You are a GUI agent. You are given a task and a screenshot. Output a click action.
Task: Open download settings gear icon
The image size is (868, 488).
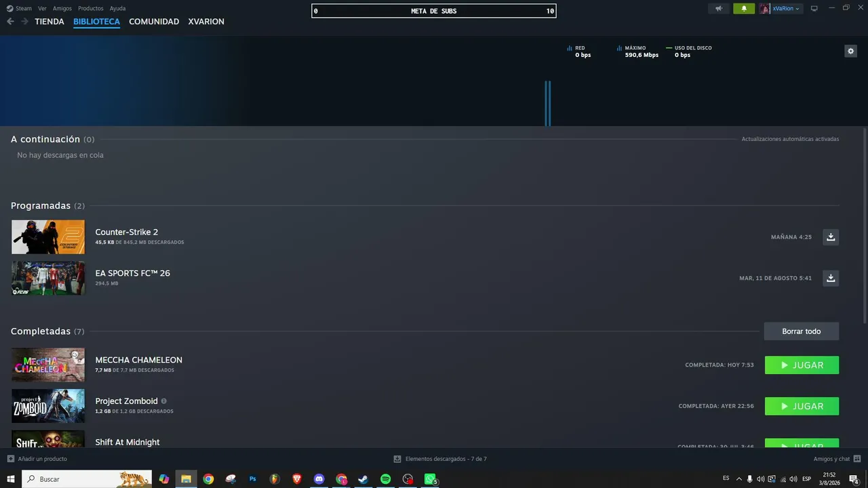pos(850,51)
